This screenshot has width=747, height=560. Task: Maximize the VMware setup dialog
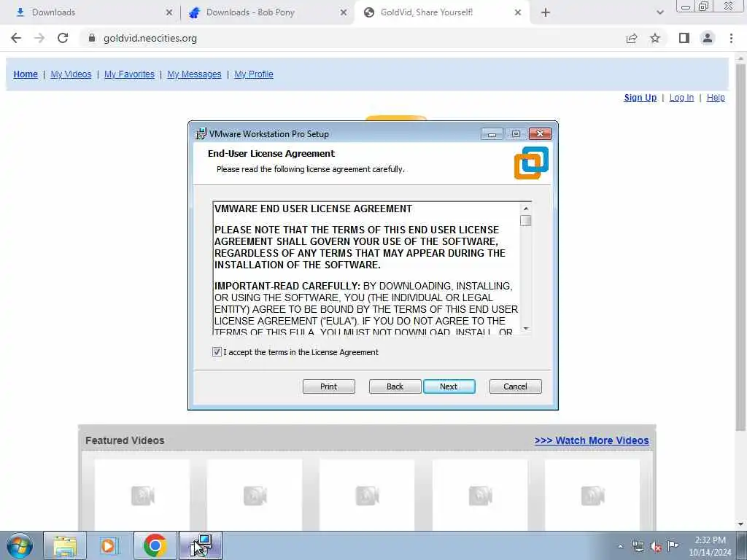(516, 134)
